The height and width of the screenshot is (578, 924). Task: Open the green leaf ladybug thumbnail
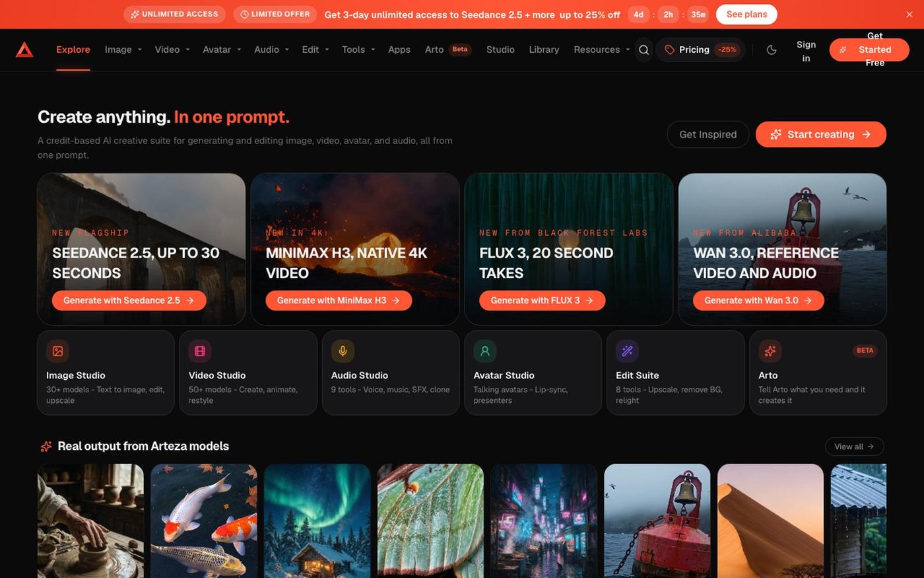point(430,521)
